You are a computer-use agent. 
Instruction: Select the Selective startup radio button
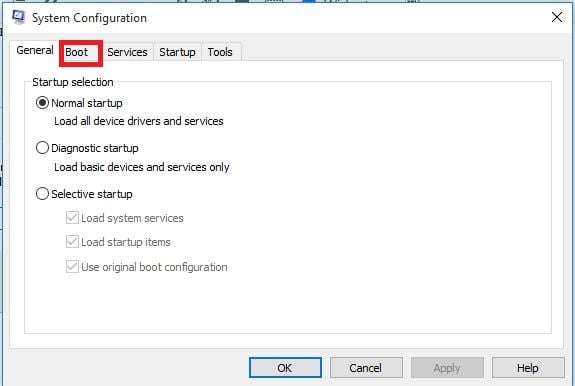tap(42, 194)
